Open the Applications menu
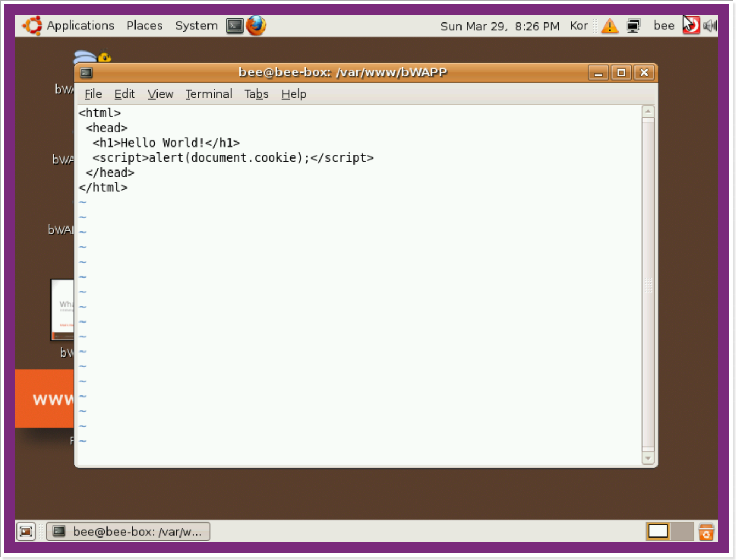736x560 pixels. [80, 25]
